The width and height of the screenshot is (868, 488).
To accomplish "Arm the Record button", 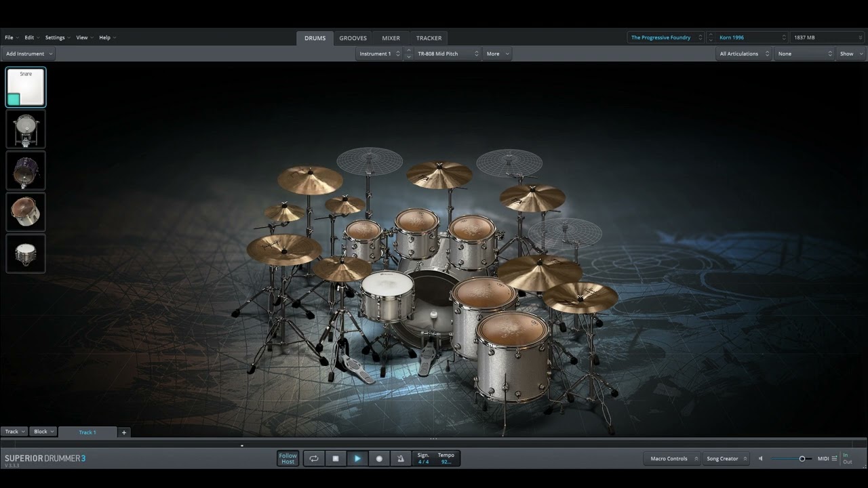I will coord(379,459).
